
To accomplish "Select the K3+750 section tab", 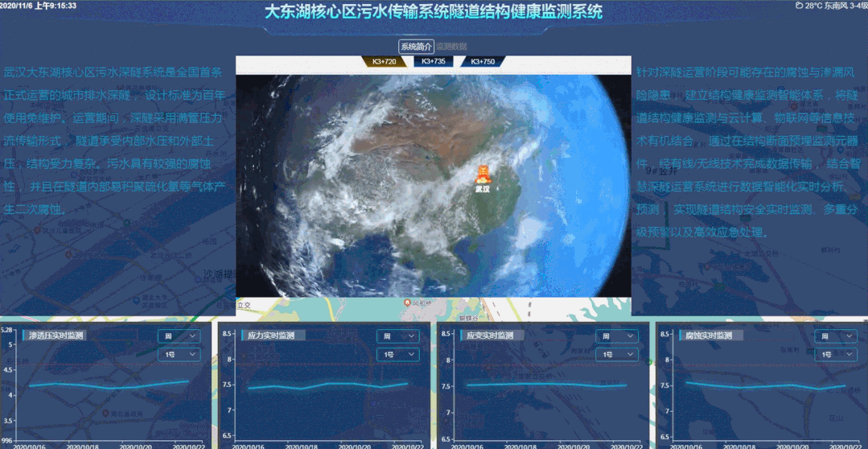I will (x=483, y=61).
